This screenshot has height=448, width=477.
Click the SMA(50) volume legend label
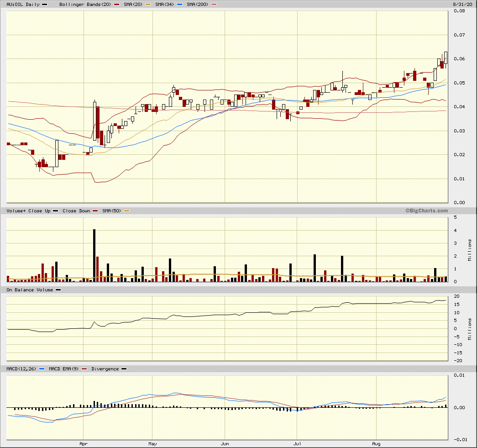coord(112,211)
